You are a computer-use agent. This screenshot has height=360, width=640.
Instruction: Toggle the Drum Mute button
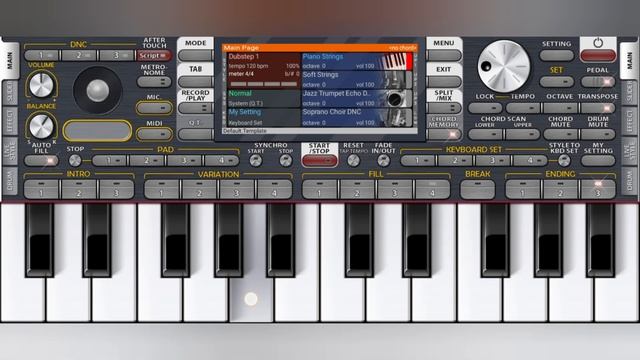pos(598,134)
